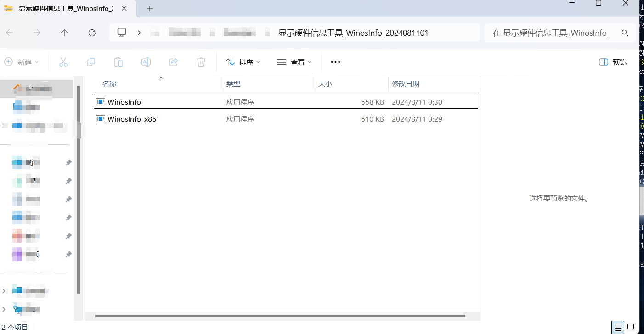Viewport: 644px width, 334px height.
Task: Click the Paste clipboard icon
Action: tap(119, 62)
